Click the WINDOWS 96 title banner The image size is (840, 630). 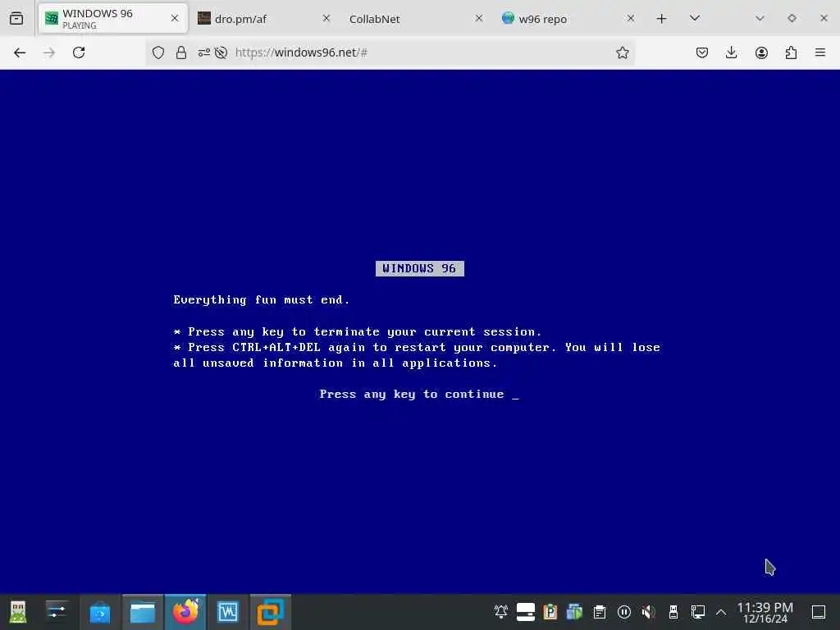click(x=419, y=268)
